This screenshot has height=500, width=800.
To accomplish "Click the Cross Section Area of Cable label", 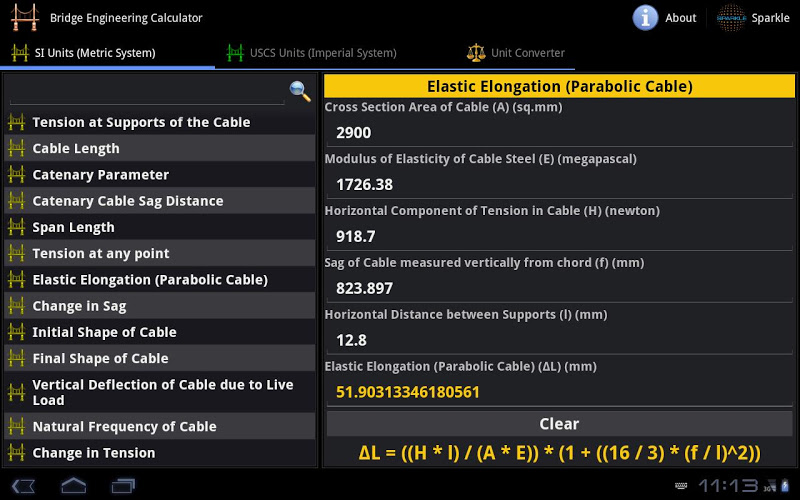I will coord(443,107).
